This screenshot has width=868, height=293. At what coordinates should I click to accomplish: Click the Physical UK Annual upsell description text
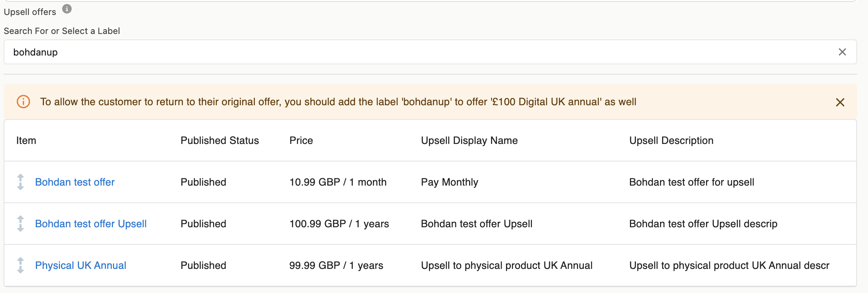coord(729,265)
